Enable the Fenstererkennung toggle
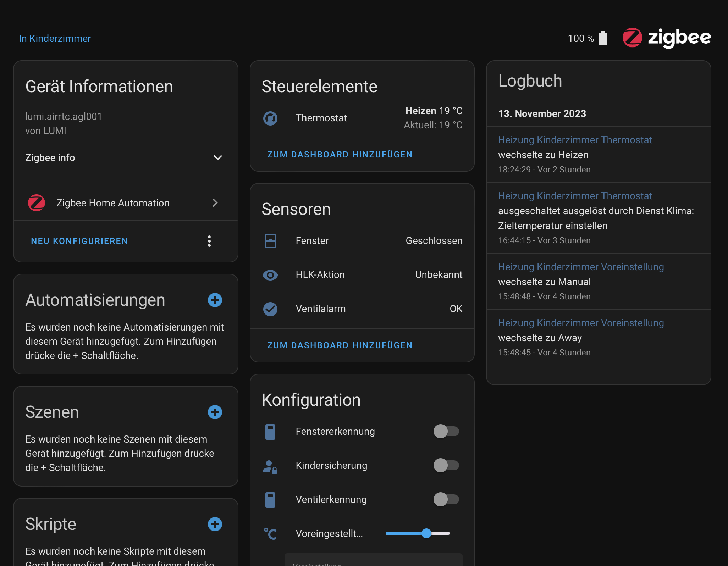Viewport: 728px width, 566px height. [x=446, y=432]
